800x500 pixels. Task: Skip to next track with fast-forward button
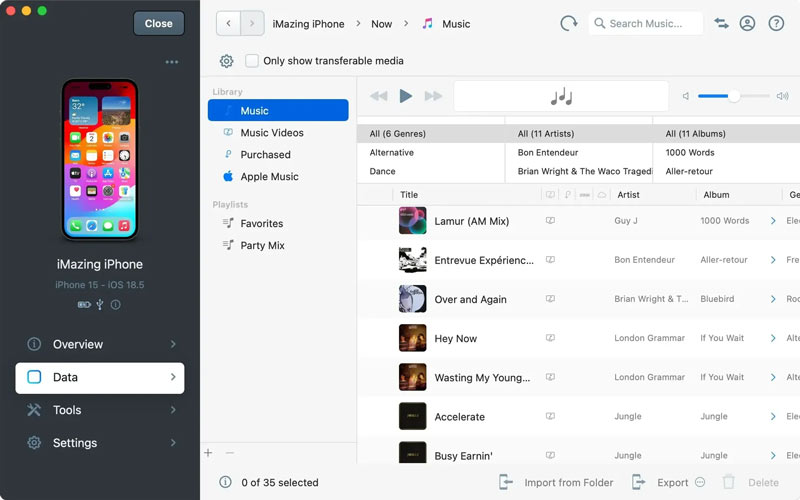pyautogui.click(x=433, y=96)
